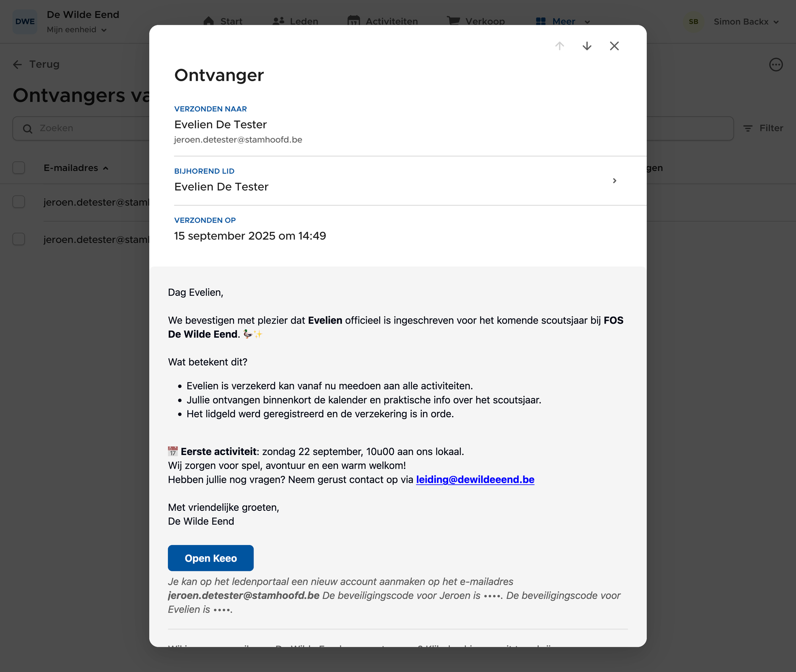Close the Ontvanger dialog

[x=614, y=46]
